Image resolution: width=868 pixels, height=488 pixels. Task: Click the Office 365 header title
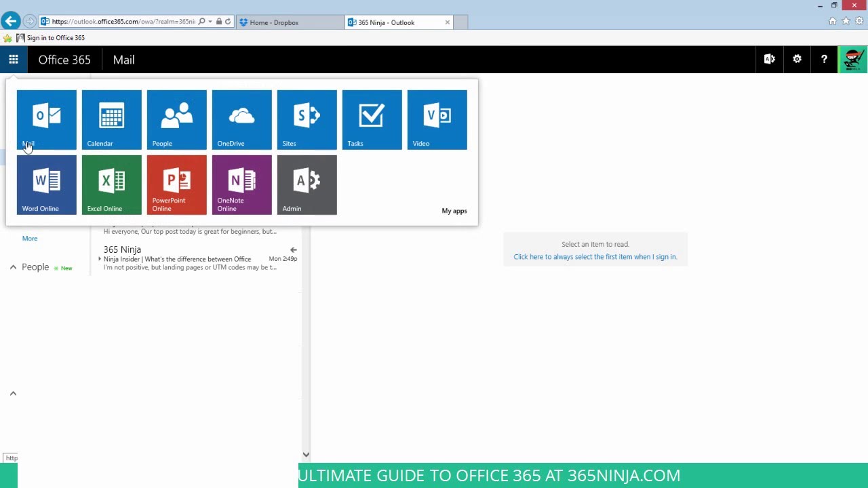click(x=64, y=60)
